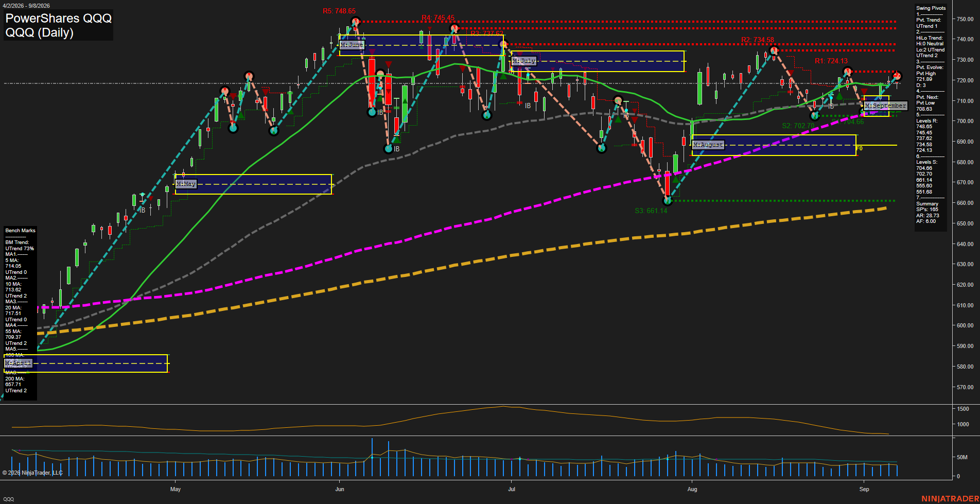This screenshot has height=504, width=980.
Task: Click the 50M volume scale label
Action: tap(962, 457)
